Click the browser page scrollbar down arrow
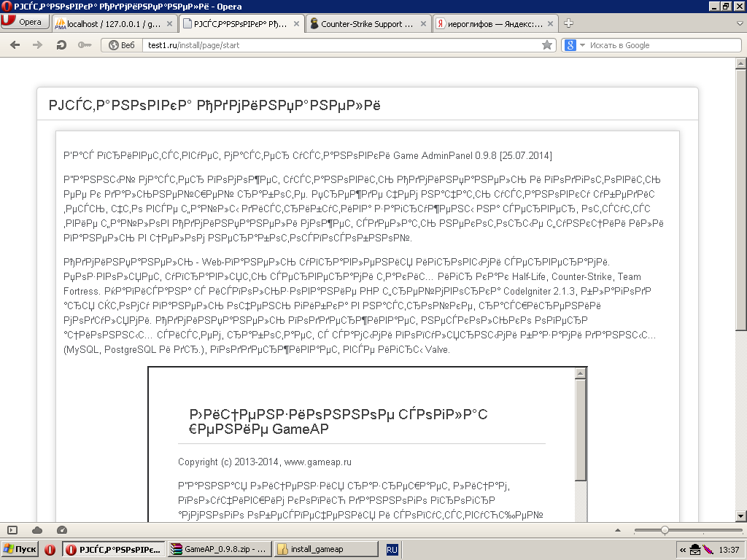The image size is (747, 560). tap(741, 516)
